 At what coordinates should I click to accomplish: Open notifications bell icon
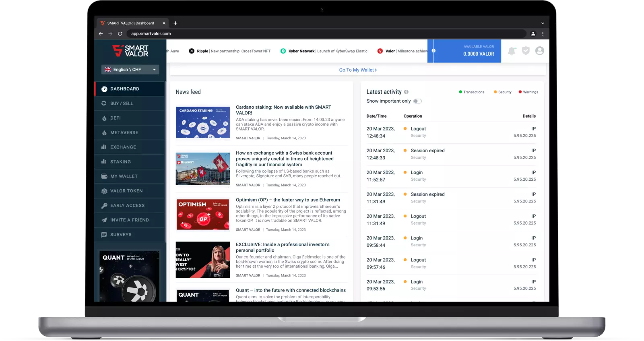click(x=512, y=51)
